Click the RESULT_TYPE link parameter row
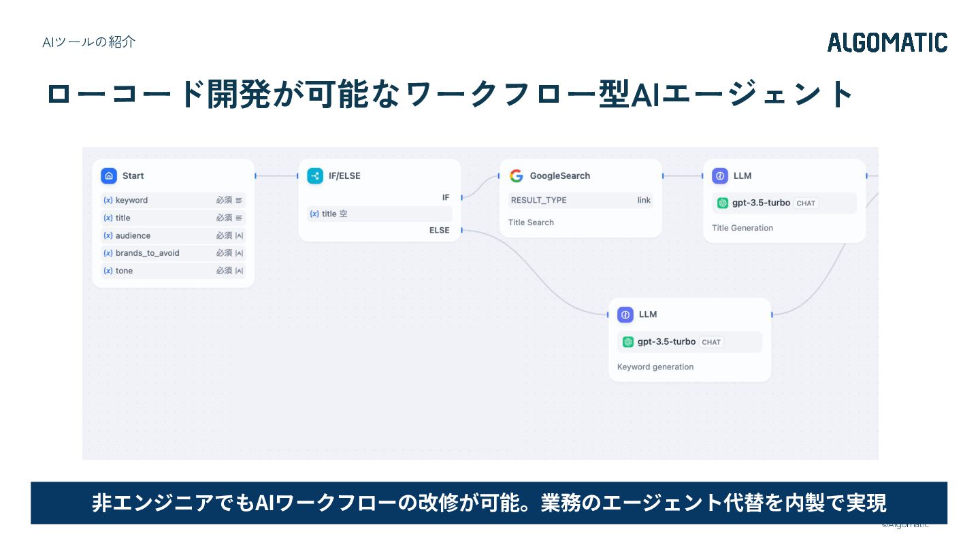This screenshot has width=980, height=551. (x=581, y=200)
